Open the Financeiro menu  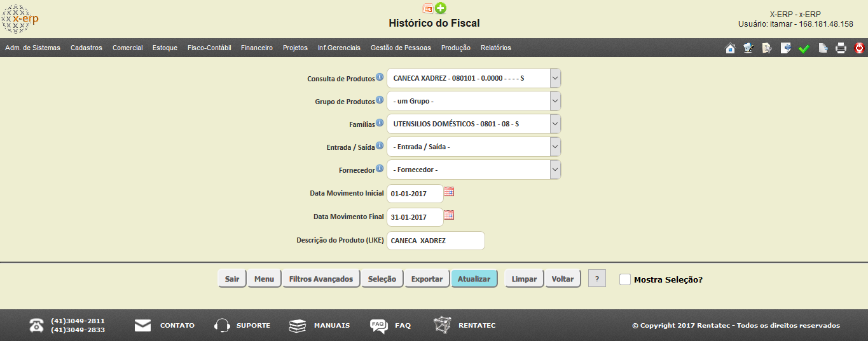[x=257, y=48]
